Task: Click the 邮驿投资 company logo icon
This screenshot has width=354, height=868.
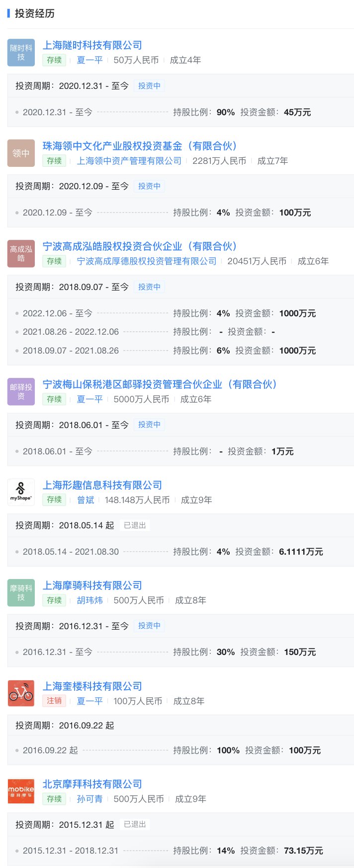Action: click(x=21, y=392)
